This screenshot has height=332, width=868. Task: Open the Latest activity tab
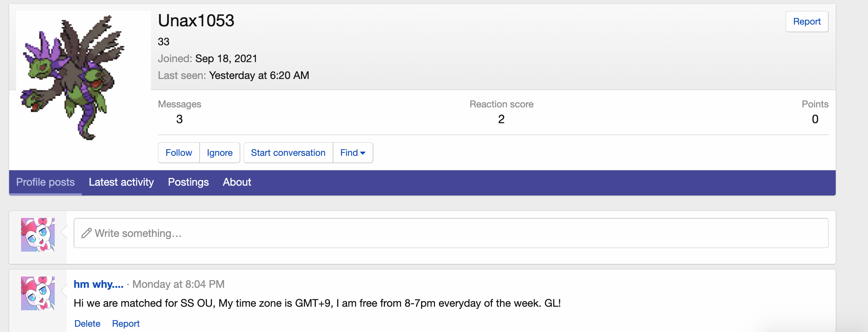coord(121,182)
